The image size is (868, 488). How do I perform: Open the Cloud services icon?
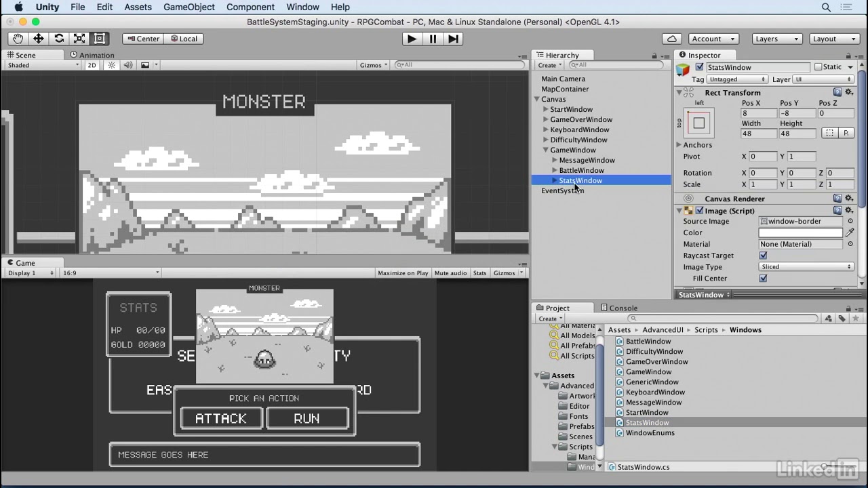pyautogui.click(x=671, y=39)
